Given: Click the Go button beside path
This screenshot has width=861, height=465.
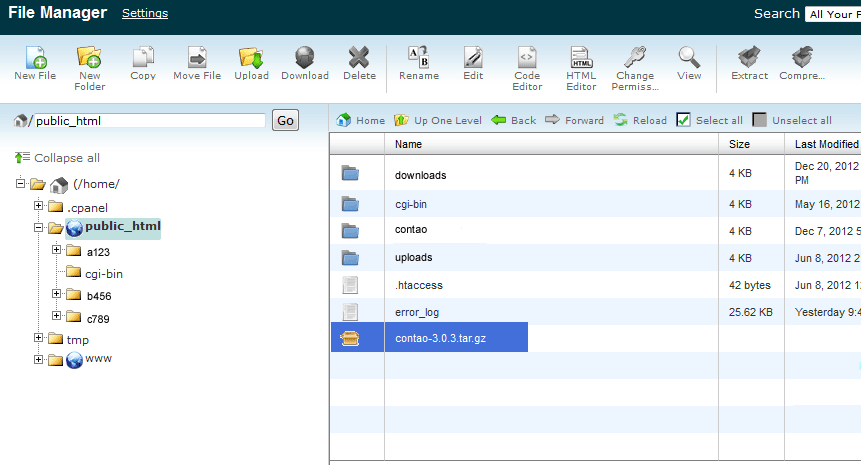Looking at the screenshot, I should click(285, 120).
